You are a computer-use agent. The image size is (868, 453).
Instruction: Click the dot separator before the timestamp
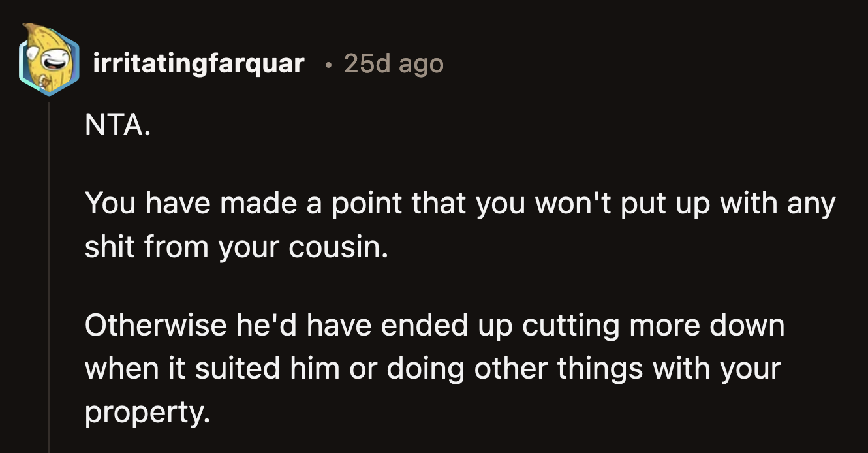[329, 64]
